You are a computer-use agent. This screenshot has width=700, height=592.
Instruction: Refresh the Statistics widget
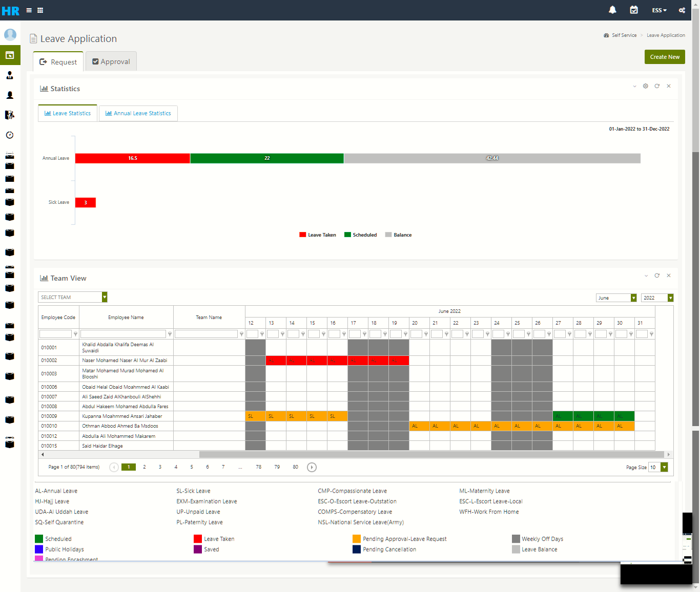point(657,86)
